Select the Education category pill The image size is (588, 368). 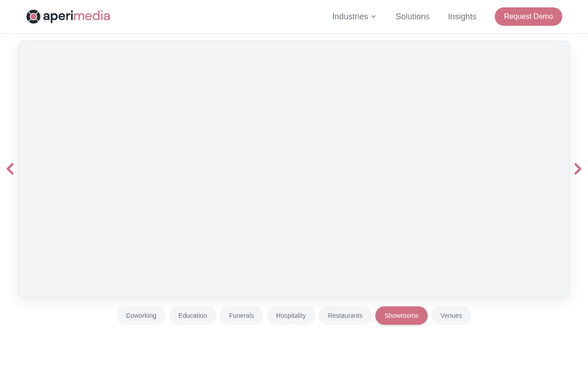click(192, 316)
